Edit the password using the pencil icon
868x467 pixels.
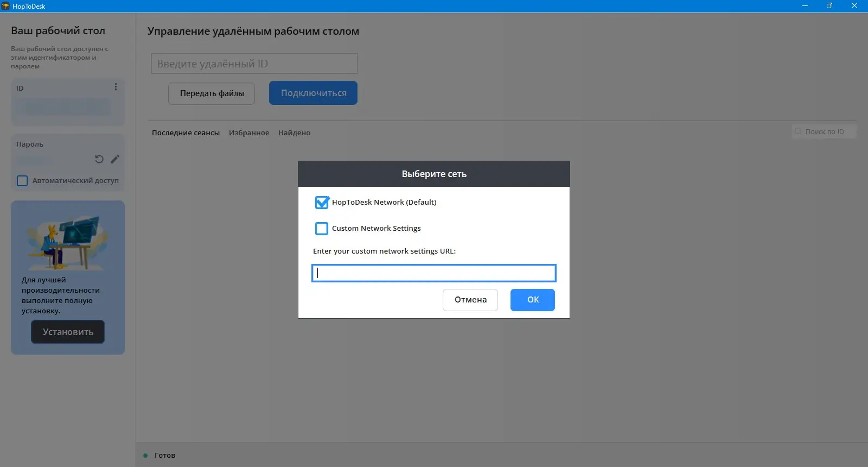pyautogui.click(x=115, y=159)
